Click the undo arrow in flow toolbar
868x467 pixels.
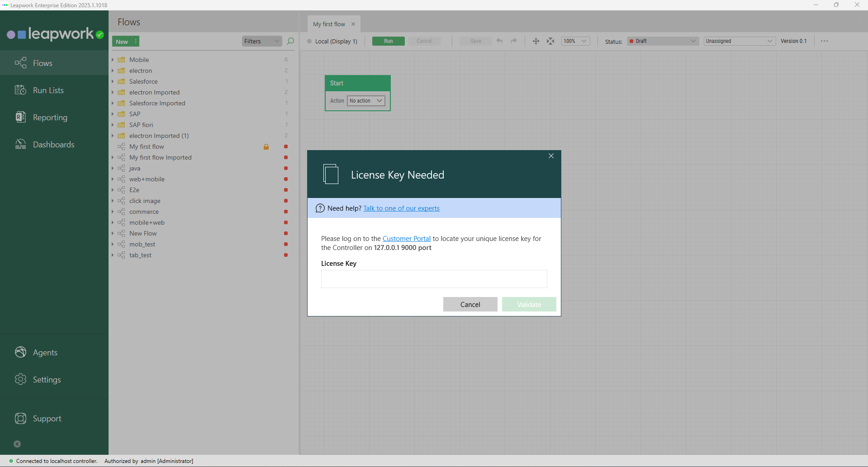(x=499, y=41)
